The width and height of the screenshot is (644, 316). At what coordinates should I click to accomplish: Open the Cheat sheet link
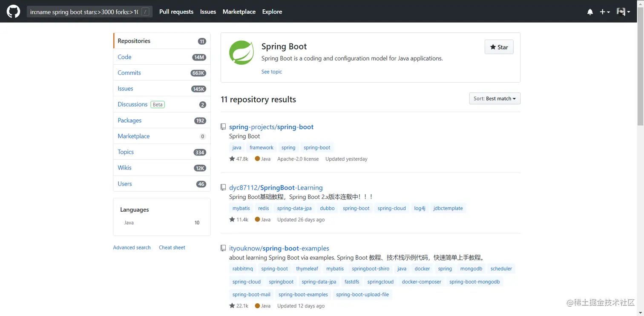172,247
